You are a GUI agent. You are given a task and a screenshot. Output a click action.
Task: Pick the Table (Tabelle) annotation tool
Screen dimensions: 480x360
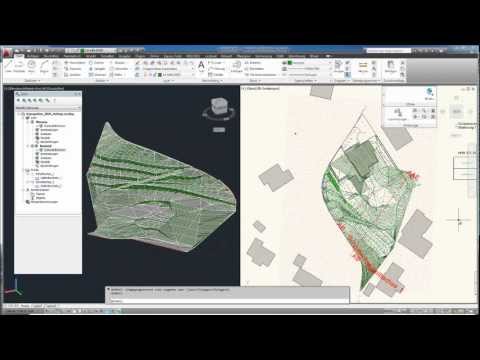click(x=216, y=75)
